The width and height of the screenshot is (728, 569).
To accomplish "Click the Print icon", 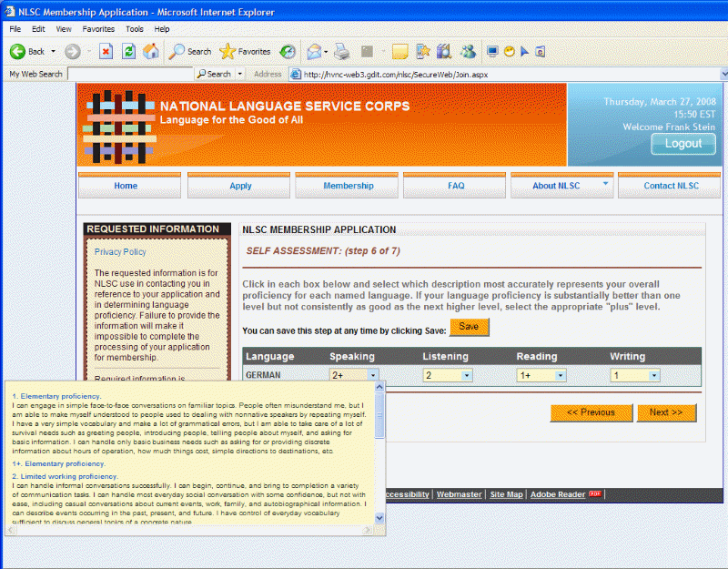I will pyautogui.click(x=342, y=52).
